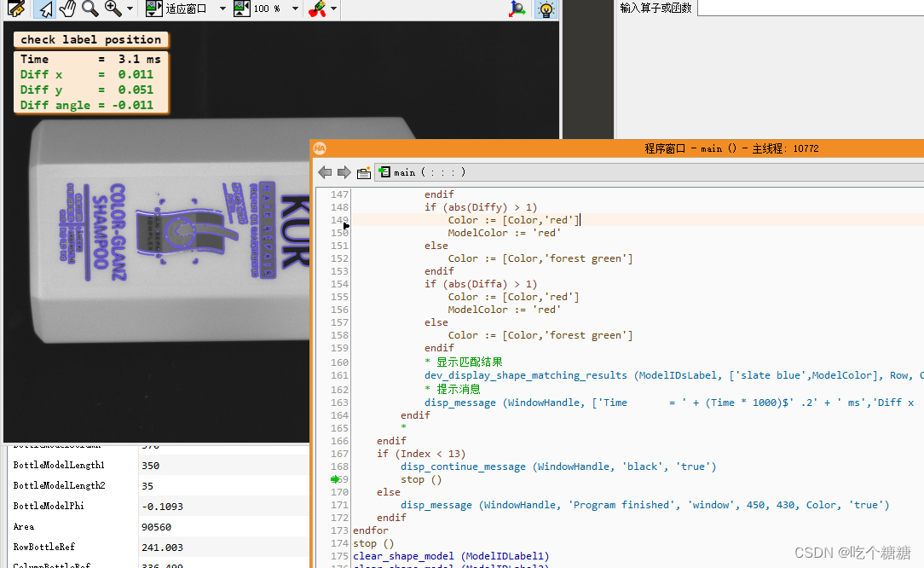Select the BottleModelPhi variable row
This screenshot has width=924, height=568.
tap(158, 506)
